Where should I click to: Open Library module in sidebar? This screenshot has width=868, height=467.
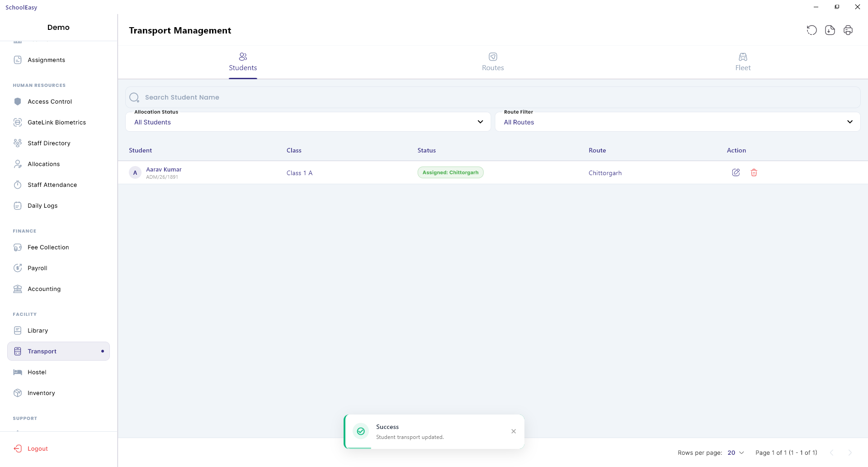[x=58, y=330]
